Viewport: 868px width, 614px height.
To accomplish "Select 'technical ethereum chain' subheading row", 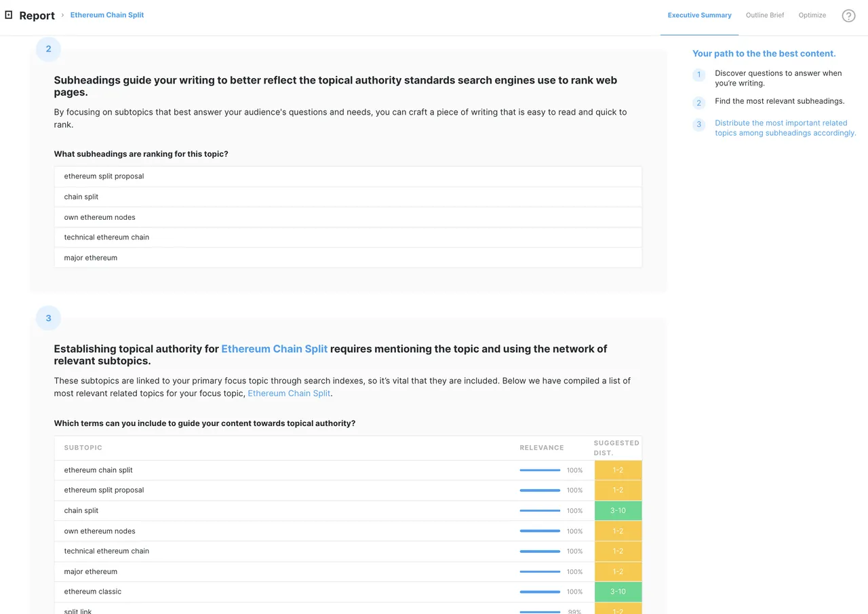I will pyautogui.click(x=348, y=237).
